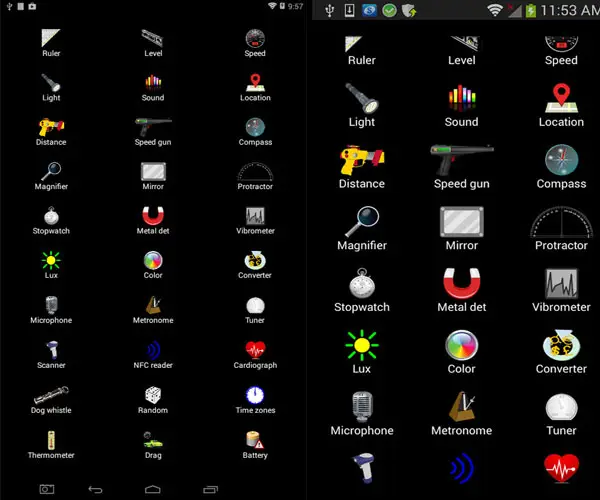Open Color wheel in left screen
The image size is (600, 500).
[153, 265]
